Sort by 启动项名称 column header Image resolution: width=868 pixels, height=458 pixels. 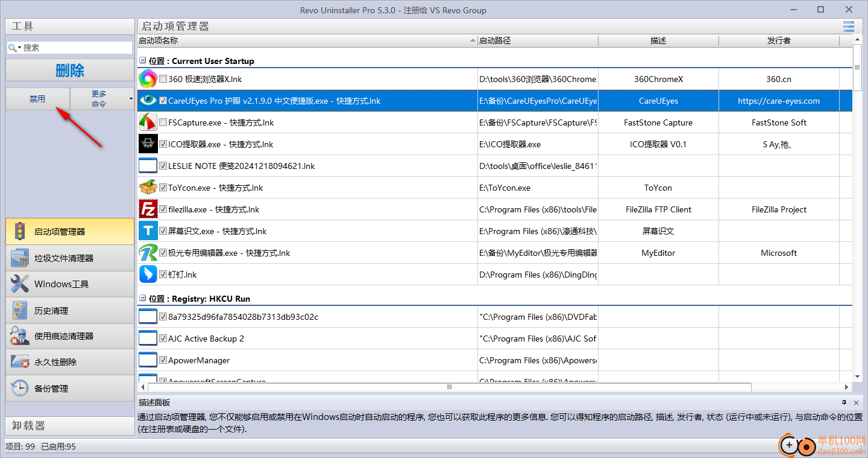pos(307,40)
